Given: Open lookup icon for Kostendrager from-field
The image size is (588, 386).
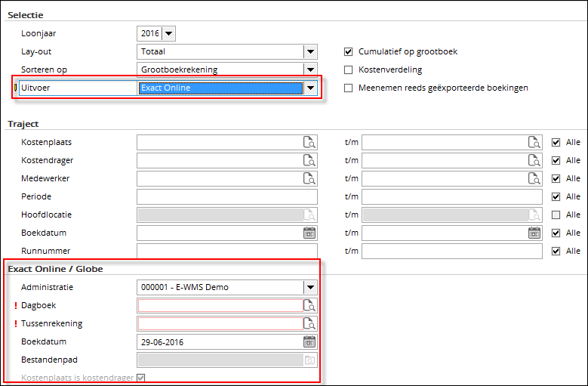Looking at the screenshot, I should click(x=309, y=160).
